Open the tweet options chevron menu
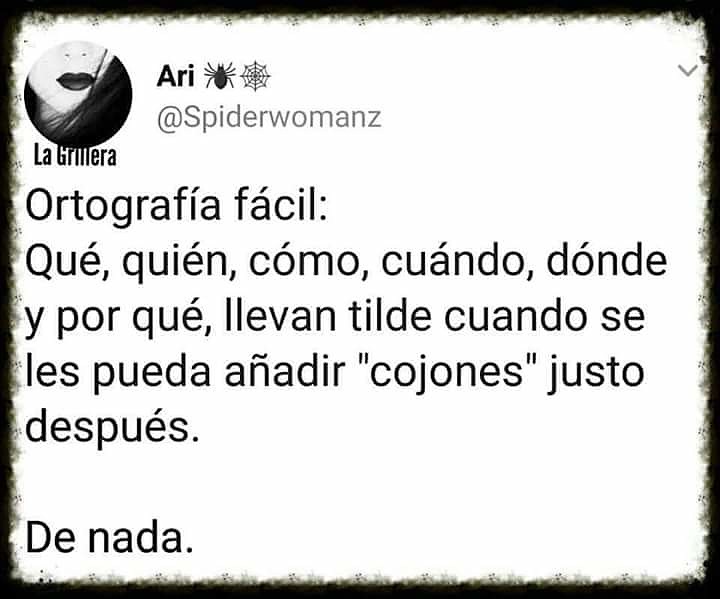720x599 pixels. [x=687, y=70]
